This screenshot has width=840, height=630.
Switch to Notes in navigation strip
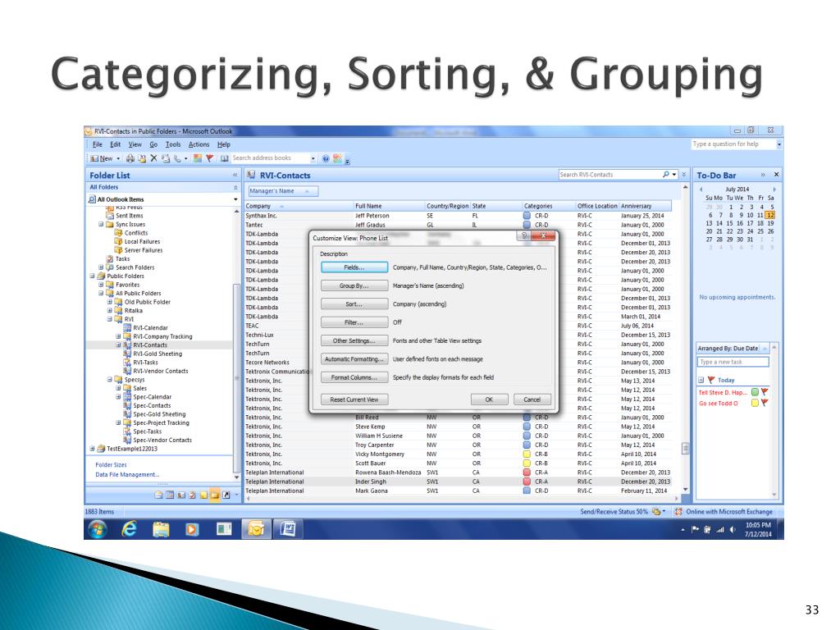click(x=203, y=495)
